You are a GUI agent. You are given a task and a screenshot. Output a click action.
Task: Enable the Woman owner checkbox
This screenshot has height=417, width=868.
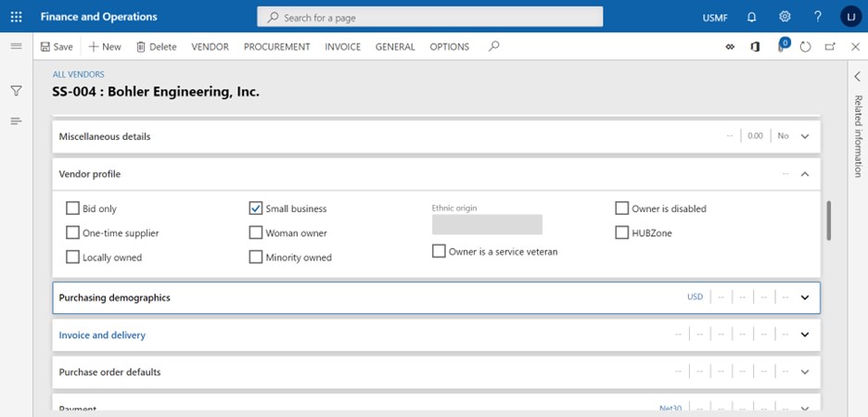point(256,234)
